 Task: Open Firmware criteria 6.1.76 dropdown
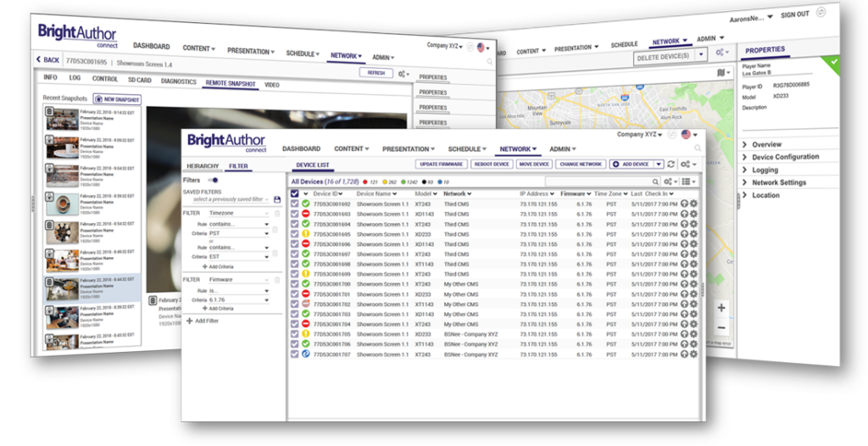pyautogui.click(x=238, y=300)
